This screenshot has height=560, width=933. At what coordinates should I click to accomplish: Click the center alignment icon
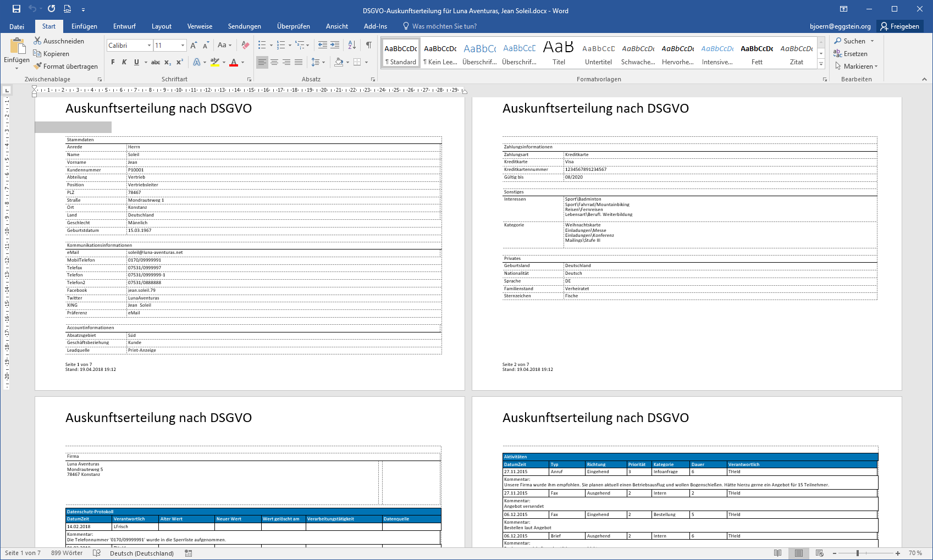click(274, 62)
